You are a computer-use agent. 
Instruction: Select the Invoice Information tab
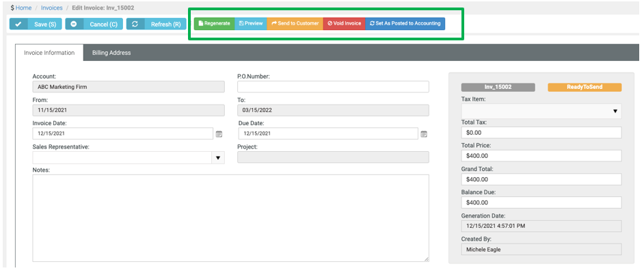[x=49, y=53]
